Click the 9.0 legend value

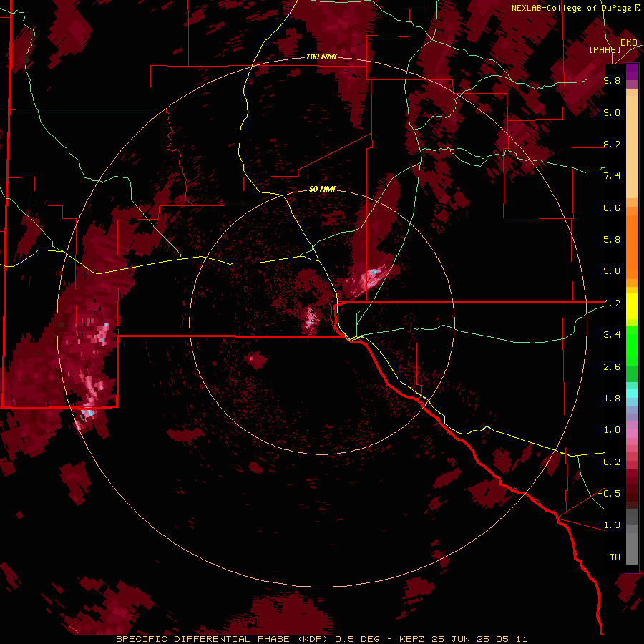click(x=612, y=112)
